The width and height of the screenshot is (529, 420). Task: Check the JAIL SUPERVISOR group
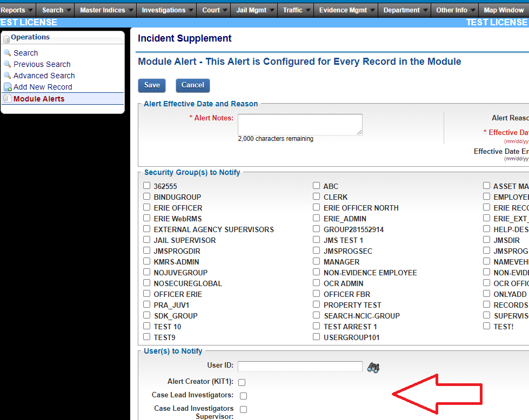[x=146, y=240]
